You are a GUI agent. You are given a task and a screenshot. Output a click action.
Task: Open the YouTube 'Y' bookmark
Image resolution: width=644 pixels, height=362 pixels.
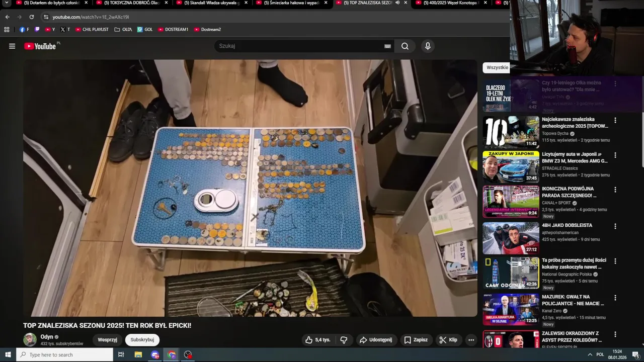(50, 30)
